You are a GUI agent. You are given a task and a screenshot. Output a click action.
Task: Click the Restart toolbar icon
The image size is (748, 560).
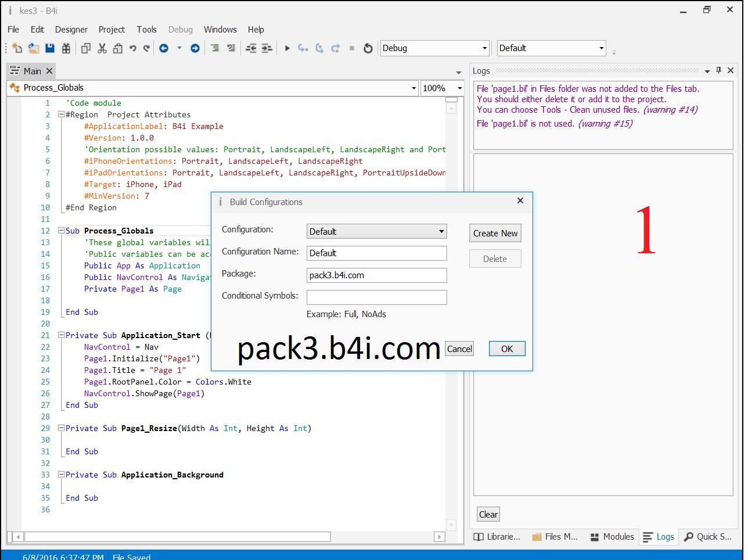click(x=368, y=48)
